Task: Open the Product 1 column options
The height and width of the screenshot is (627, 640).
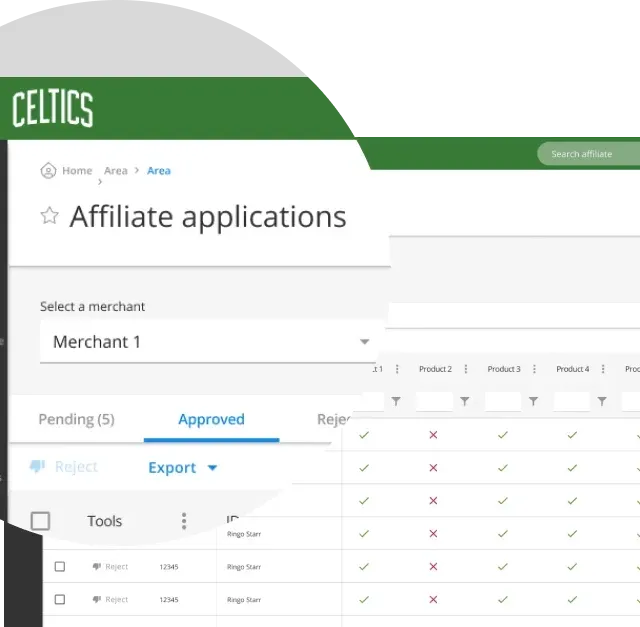Action: (x=397, y=369)
